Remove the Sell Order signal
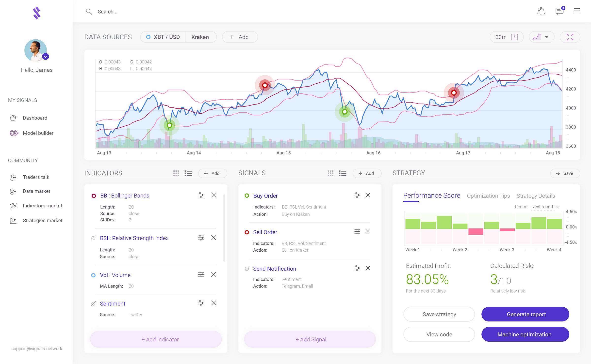The width and height of the screenshot is (591, 364). [x=368, y=232]
